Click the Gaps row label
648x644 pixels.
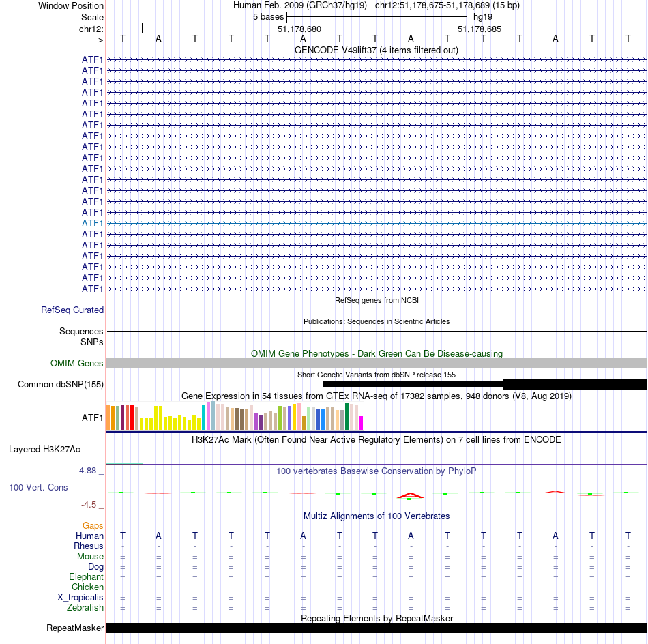coord(93,526)
